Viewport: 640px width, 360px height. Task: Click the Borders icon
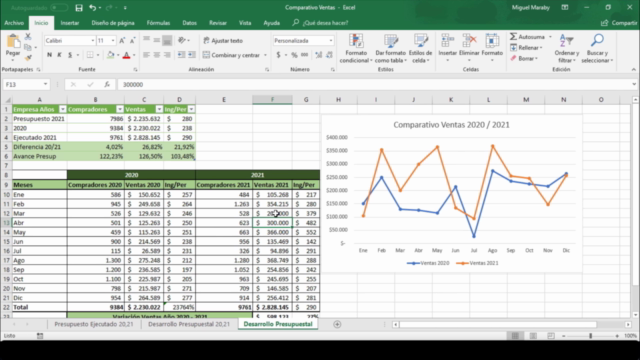[90, 55]
